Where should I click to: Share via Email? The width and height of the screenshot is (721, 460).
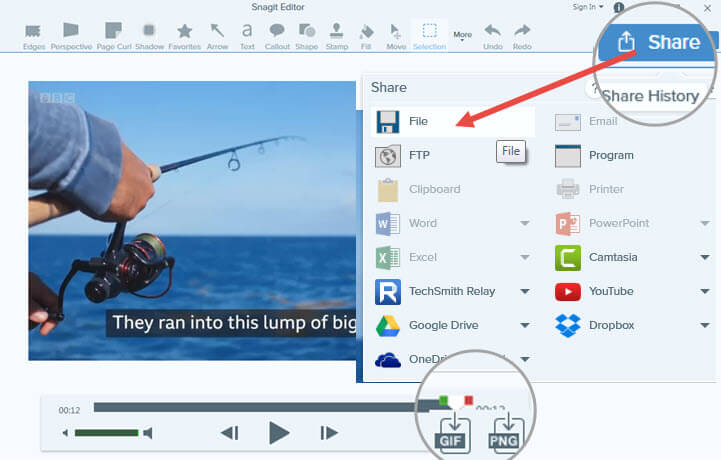[586, 121]
